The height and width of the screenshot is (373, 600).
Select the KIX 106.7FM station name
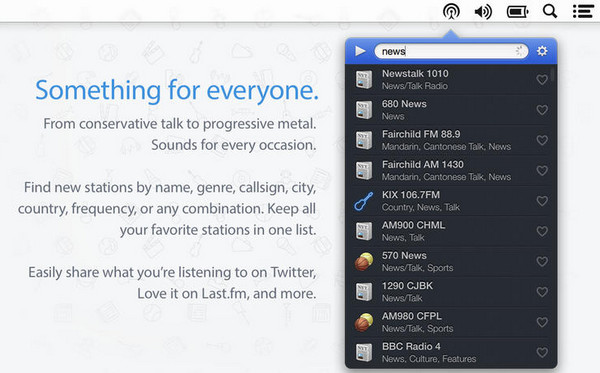pyautogui.click(x=411, y=195)
